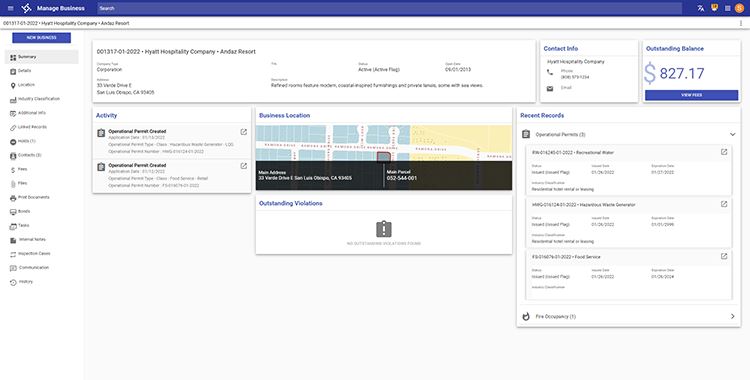Click the phone icon in Contact Info

pos(550,72)
